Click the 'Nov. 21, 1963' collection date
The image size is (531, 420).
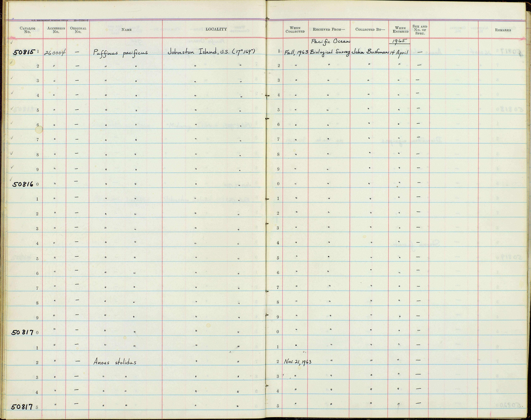298,362
